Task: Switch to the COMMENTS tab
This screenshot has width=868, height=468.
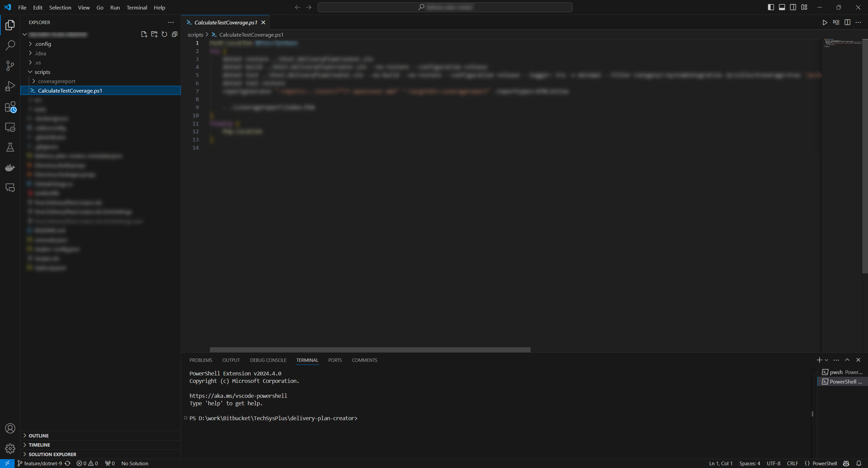Action: 364,360
